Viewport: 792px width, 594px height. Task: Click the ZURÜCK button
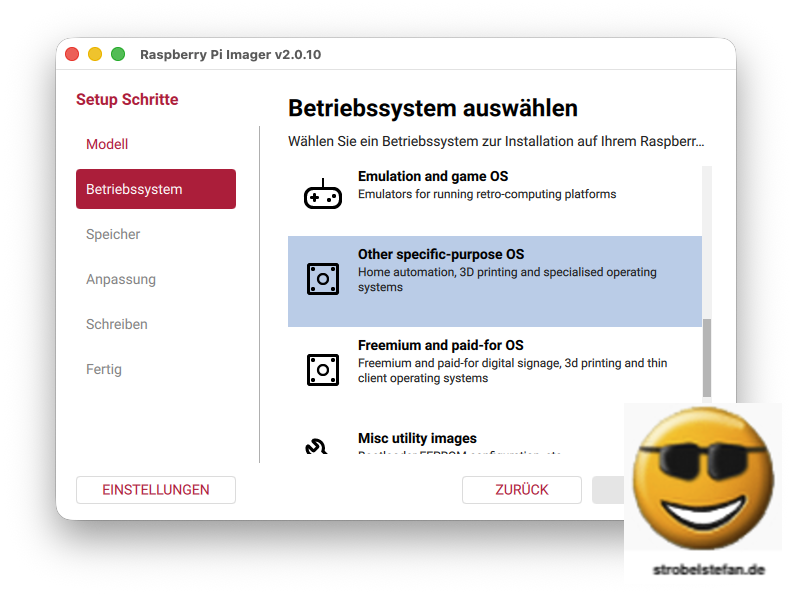click(521, 489)
